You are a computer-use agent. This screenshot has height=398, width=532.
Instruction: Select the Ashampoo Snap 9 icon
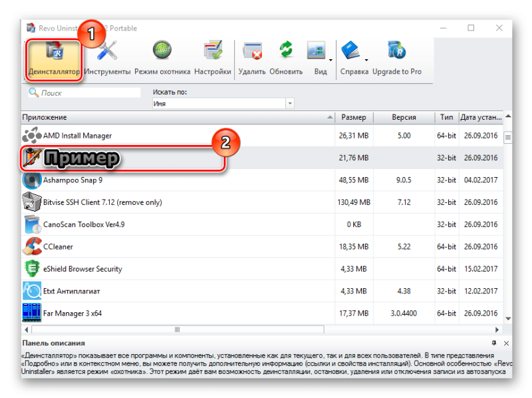[x=31, y=180]
